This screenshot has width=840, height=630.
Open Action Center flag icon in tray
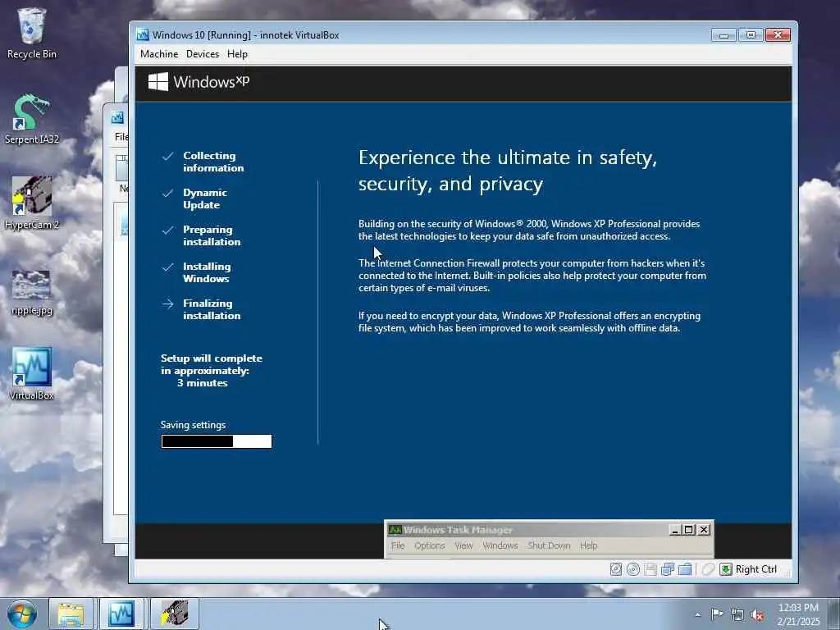click(x=717, y=614)
